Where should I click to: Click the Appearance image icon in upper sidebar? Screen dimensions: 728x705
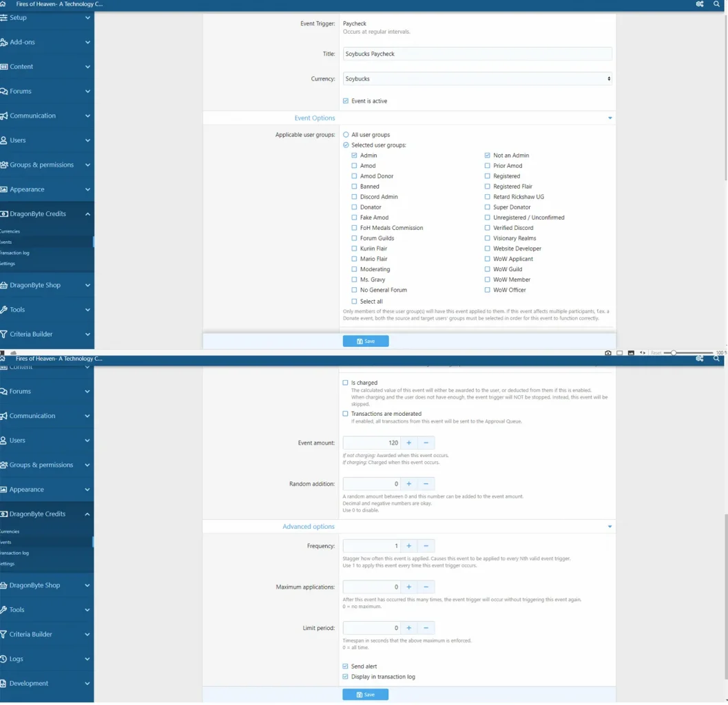(3, 189)
